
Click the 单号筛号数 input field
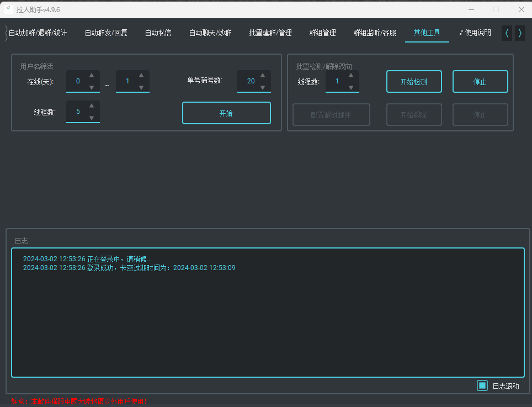point(249,81)
